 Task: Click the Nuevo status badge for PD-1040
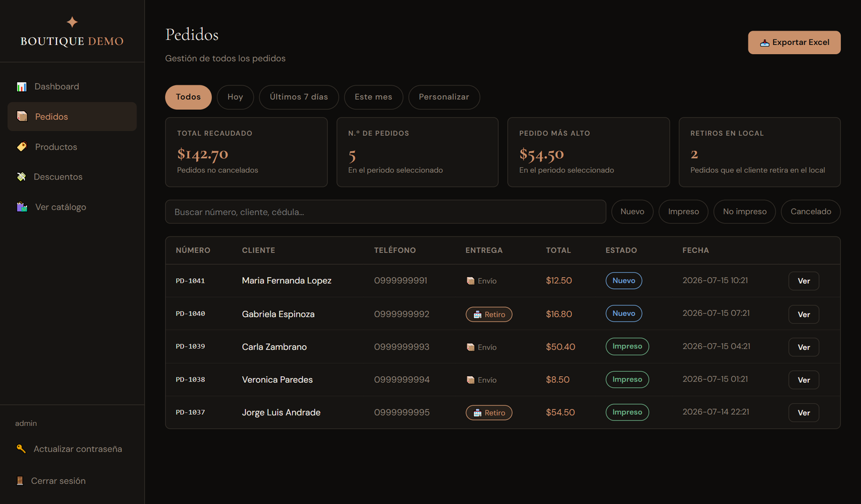pos(624,313)
